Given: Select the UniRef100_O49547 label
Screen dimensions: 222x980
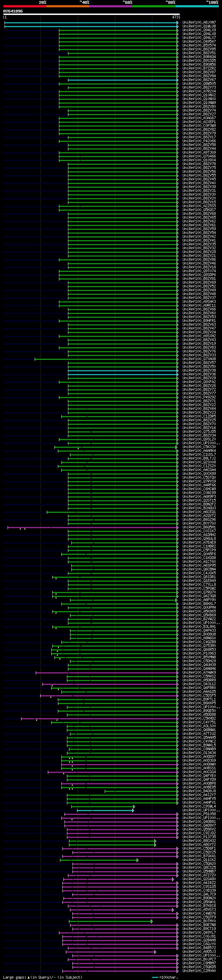Looking at the screenshot, I should click(x=199, y=41).
